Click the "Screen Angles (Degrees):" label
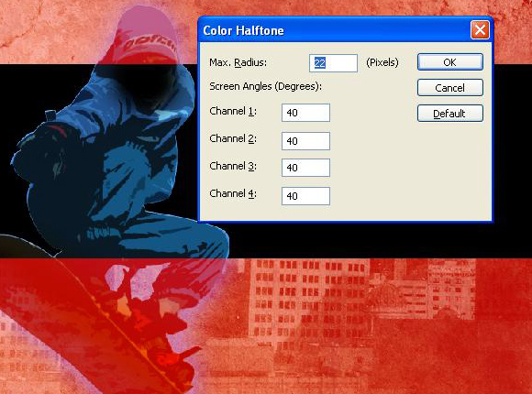 pyautogui.click(x=266, y=86)
